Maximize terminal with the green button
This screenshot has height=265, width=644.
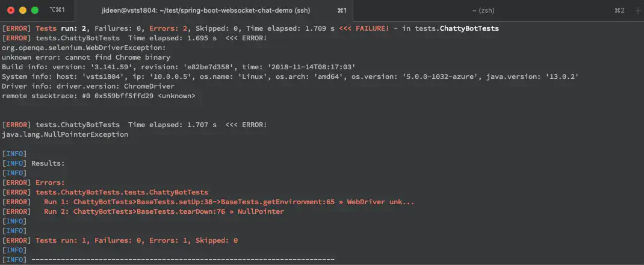tap(35, 10)
